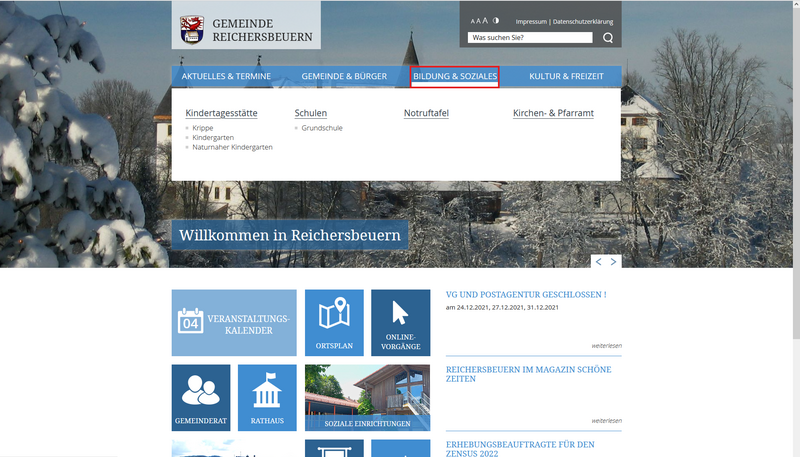Click the Gemeinde Reichersbeuern coat of arms logo
The image size is (800, 457).
190,30
